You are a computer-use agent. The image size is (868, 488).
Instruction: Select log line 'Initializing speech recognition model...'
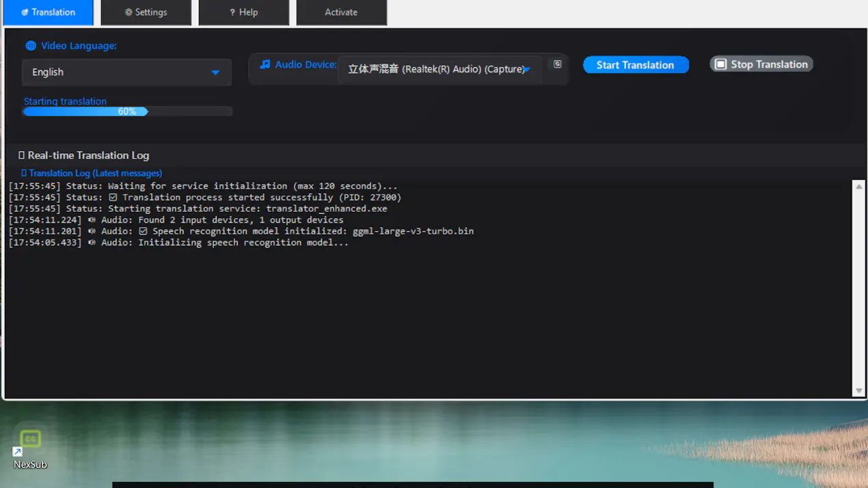tap(178, 243)
